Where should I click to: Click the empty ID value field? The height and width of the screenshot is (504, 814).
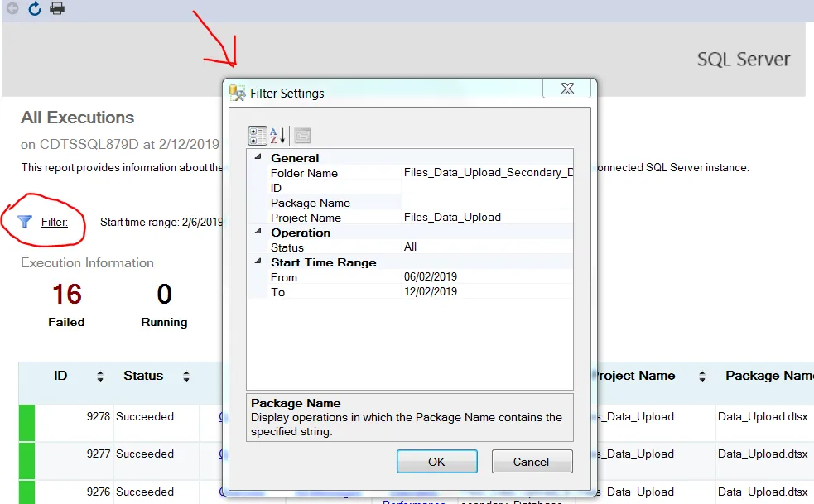[x=487, y=187]
